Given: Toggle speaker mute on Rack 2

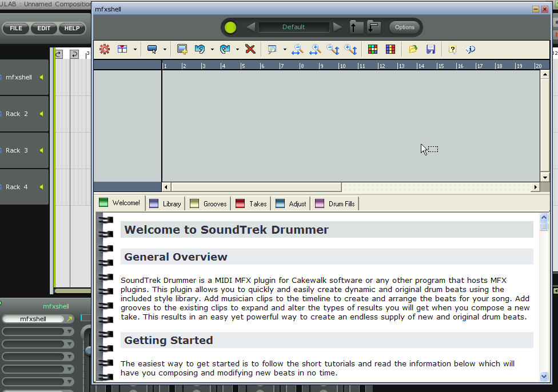Looking at the screenshot, I should pyautogui.click(x=42, y=114).
